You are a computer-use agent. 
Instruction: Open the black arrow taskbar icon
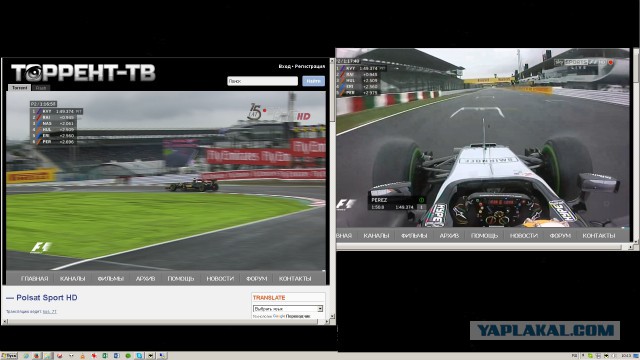151,356
